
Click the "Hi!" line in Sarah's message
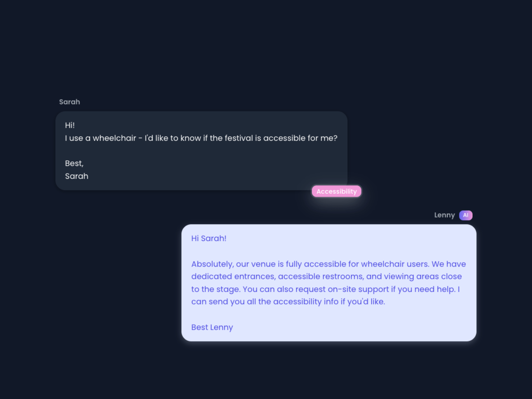click(x=70, y=125)
